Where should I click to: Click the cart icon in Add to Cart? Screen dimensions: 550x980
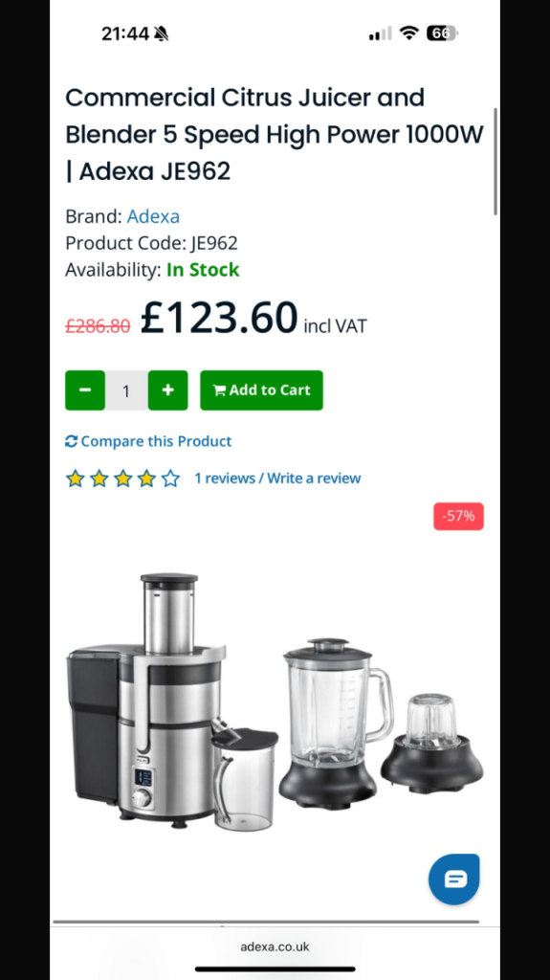click(x=219, y=390)
